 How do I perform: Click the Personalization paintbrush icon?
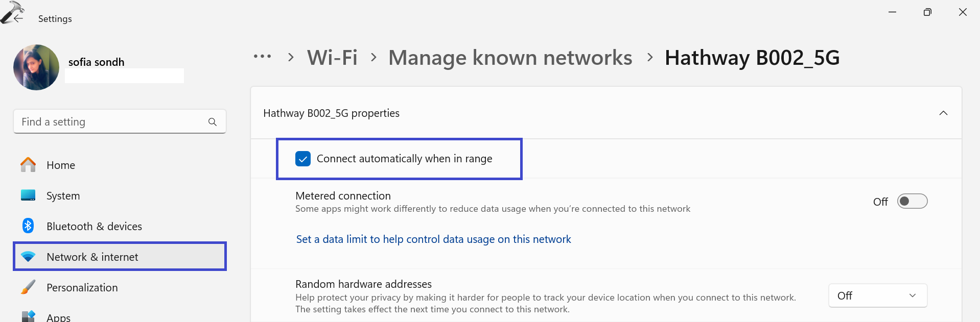tap(28, 287)
